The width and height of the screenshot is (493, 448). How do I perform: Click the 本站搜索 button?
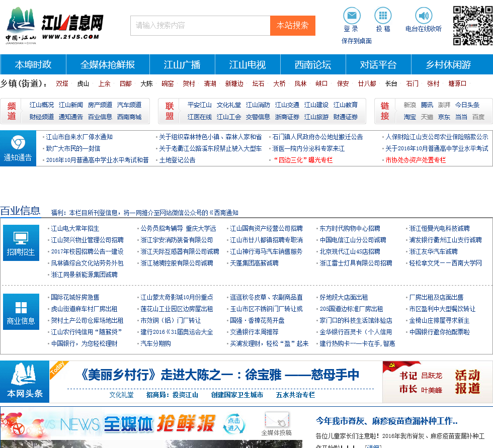pyautogui.click(x=293, y=26)
